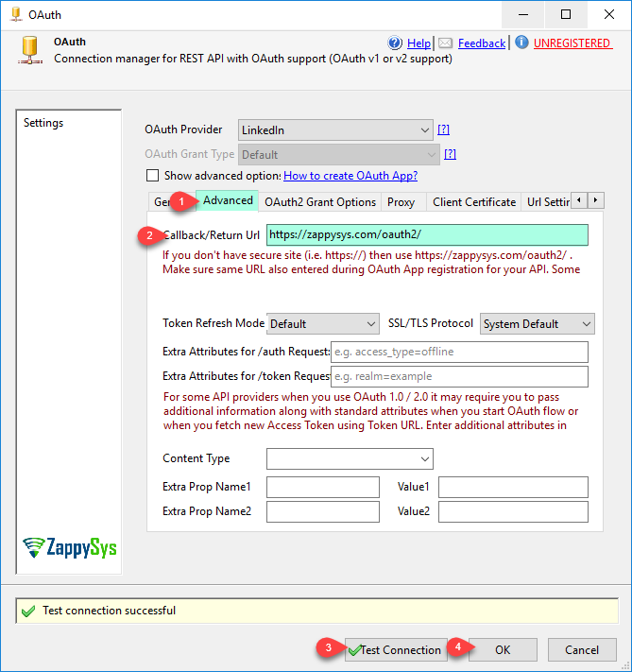Image resolution: width=632 pixels, height=672 pixels.
Task: Expand the Token Refresh Mode dropdown
Action: coord(323,324)
